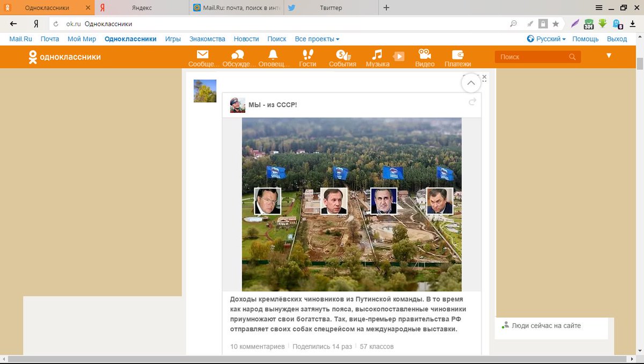This screenshot has width=644, height=364.
Task: Click Поделились 14 раз link
Action: (323, 346)
